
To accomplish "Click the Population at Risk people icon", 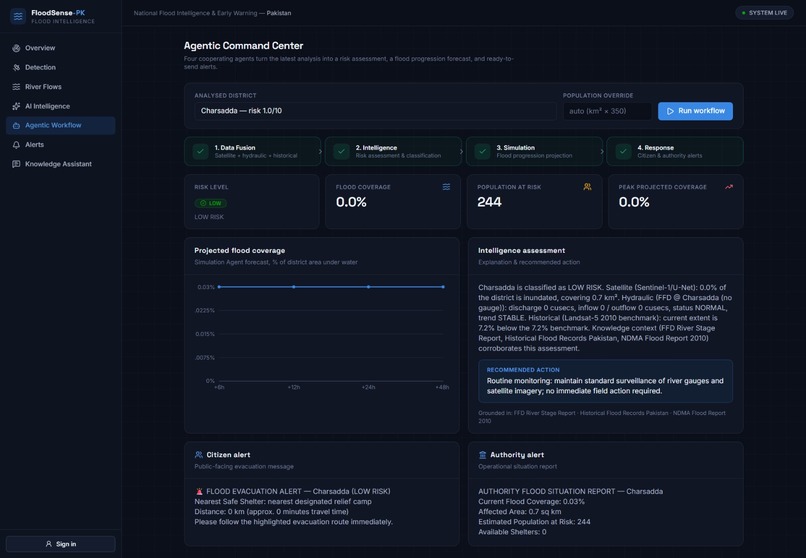I will (x=587, y=187).
